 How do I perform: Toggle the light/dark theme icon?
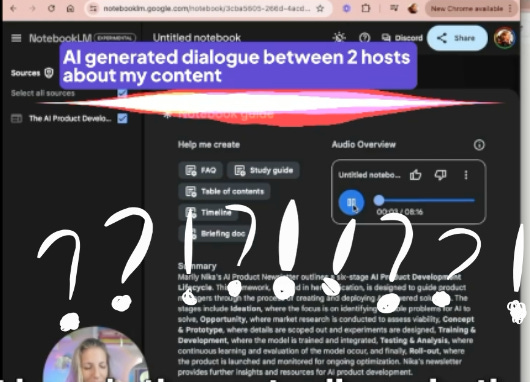339,38
